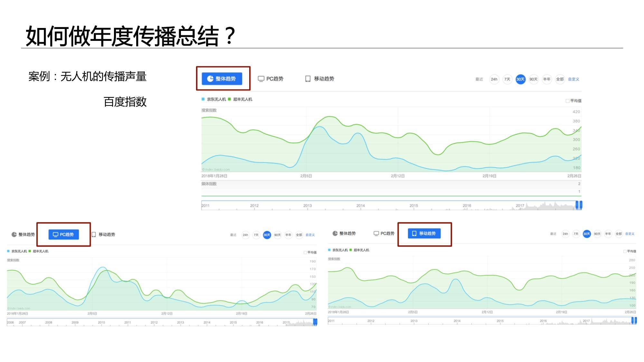
Task: Click monitor icon in bottom-right chart tabs
Action: [x=376, y=234]
